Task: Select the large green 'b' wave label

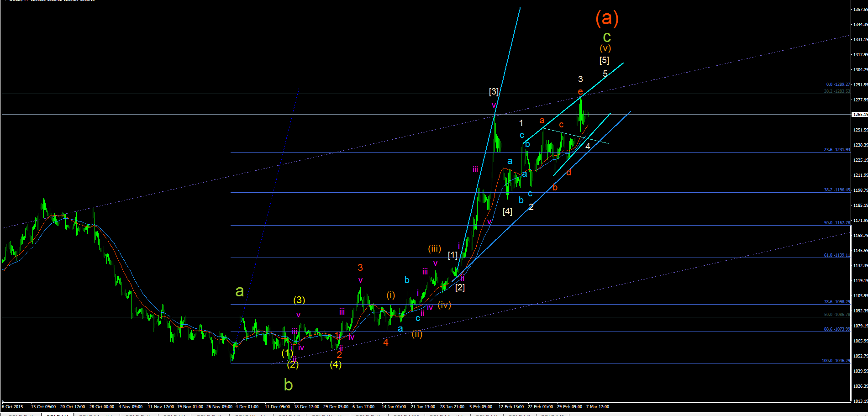Action: pos(288,384)
